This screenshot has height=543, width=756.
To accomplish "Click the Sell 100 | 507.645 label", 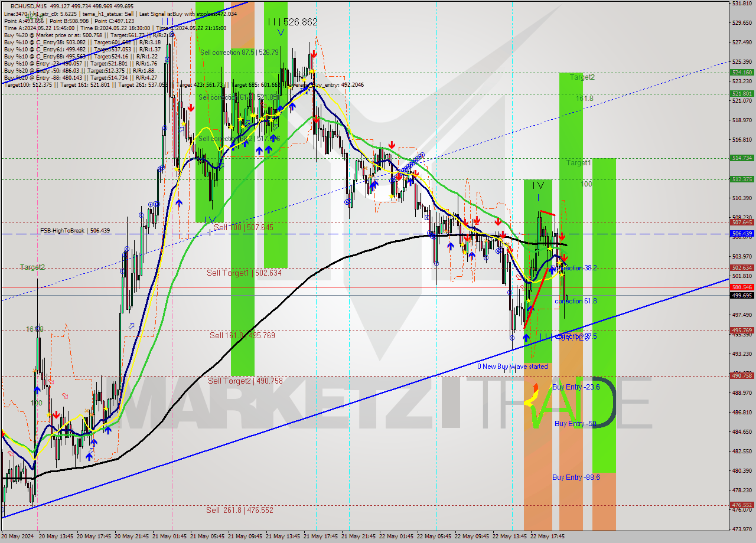I will point(243,227).
